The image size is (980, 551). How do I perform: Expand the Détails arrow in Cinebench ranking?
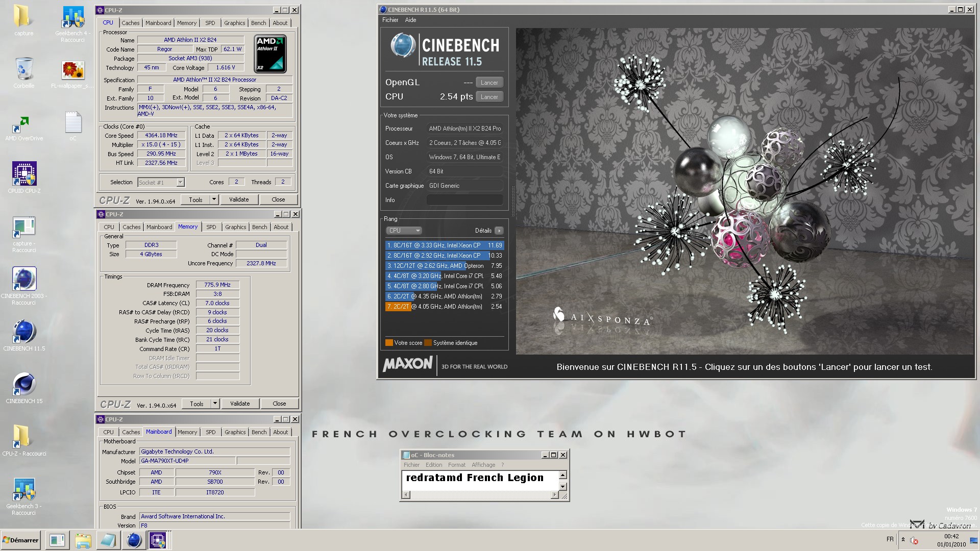click(x=499, y=231)
